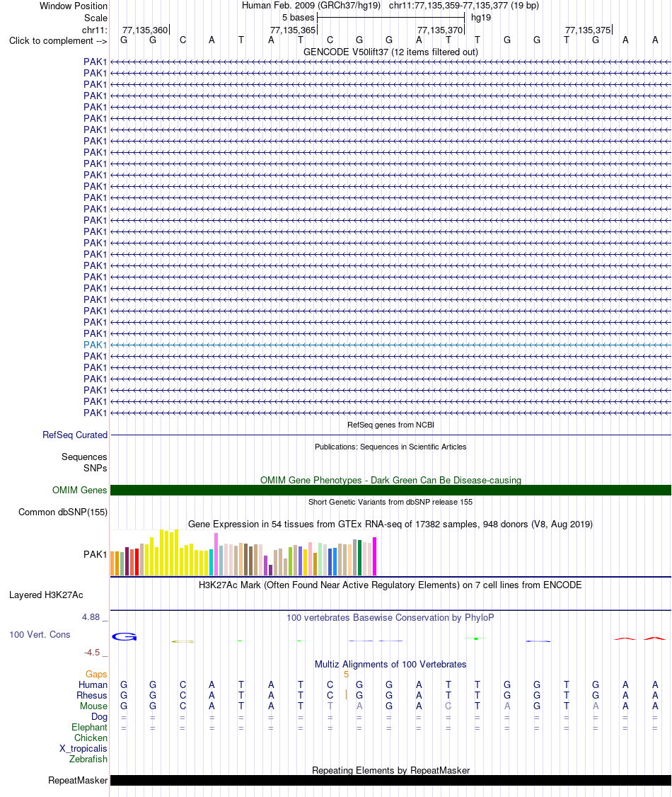The image size is (672, 797).
Task: Select the Chicken species label
Action: point(91,738)
